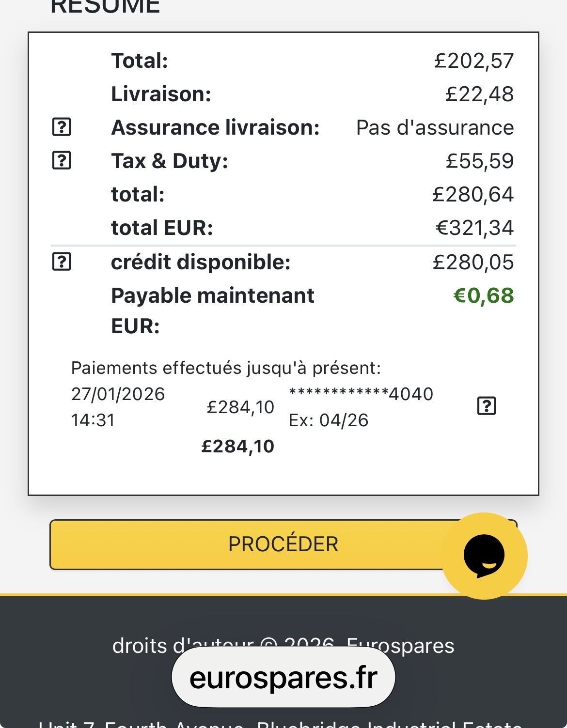Click the Pas d'assurance text
This screenshot has height=728, width=567.
coord(435,127)
